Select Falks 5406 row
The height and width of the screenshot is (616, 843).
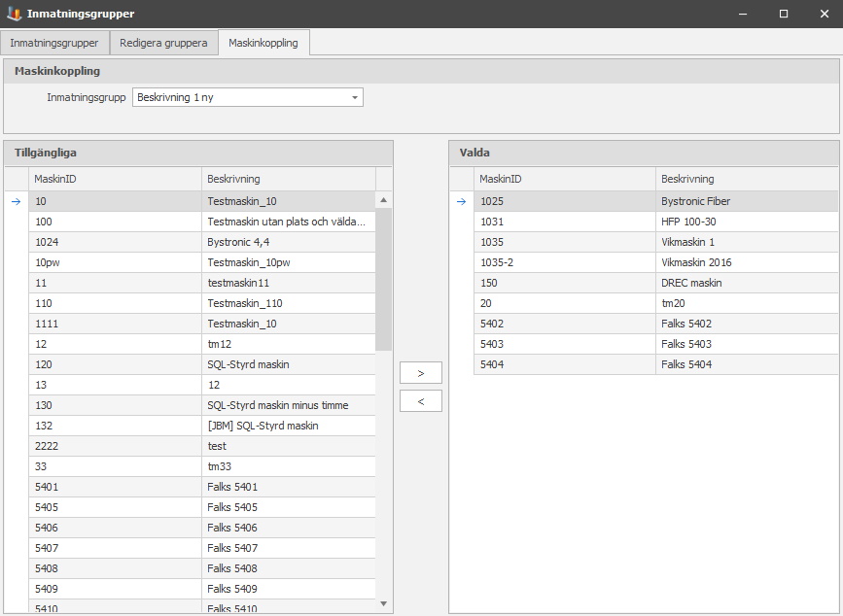pos(202,528)
